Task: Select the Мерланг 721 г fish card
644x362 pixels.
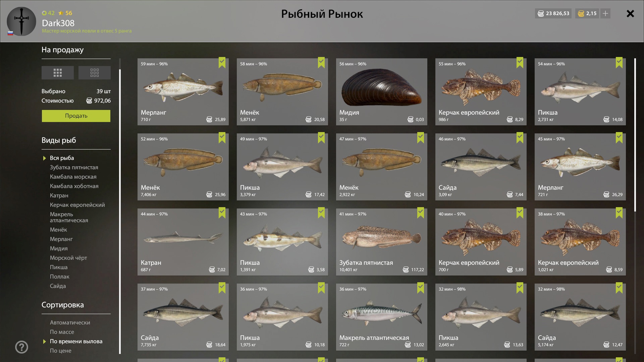Action: pos(580,167)
